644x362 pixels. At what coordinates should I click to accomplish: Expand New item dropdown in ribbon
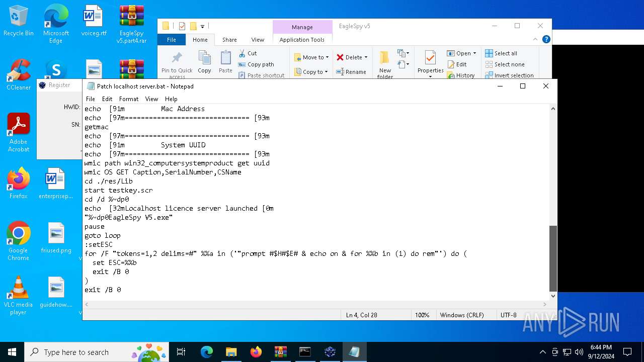pyautogui.click(x=403, y=53)
